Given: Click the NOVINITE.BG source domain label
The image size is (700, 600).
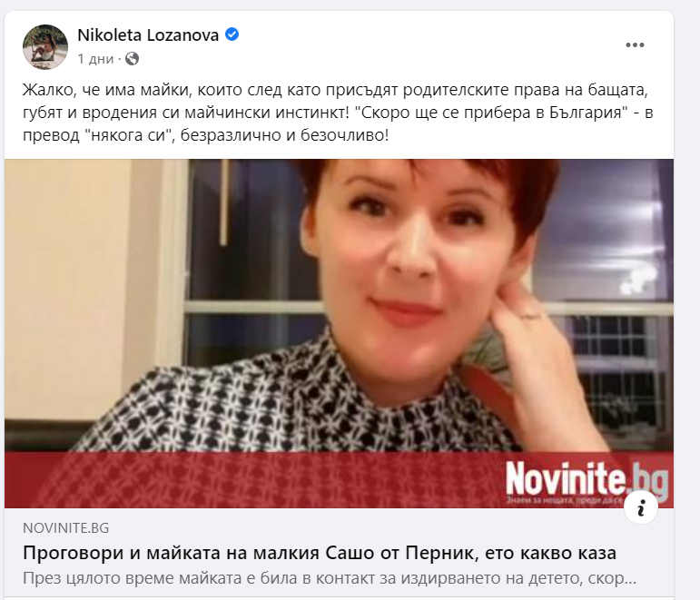Looking at the screenshot, I should (x=65, y=528).
